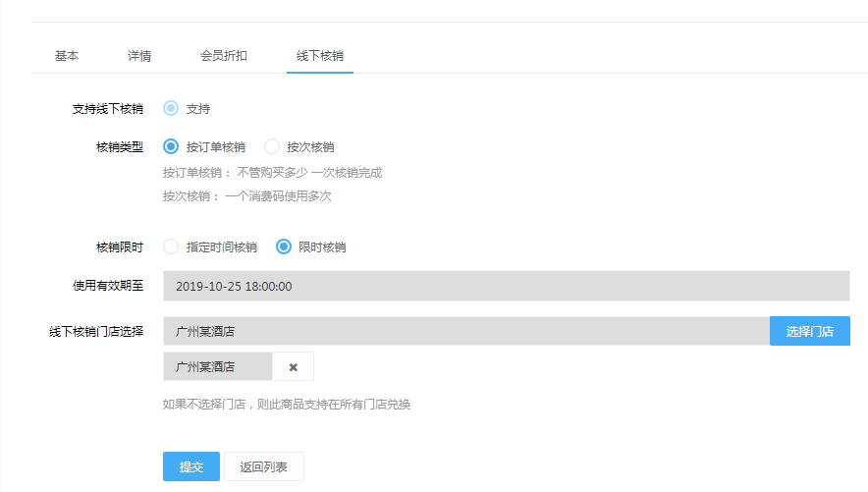The width and height of the screenshot is (868, 492).
Task: Select the 支持 radio button
Action: pos(171,108)
